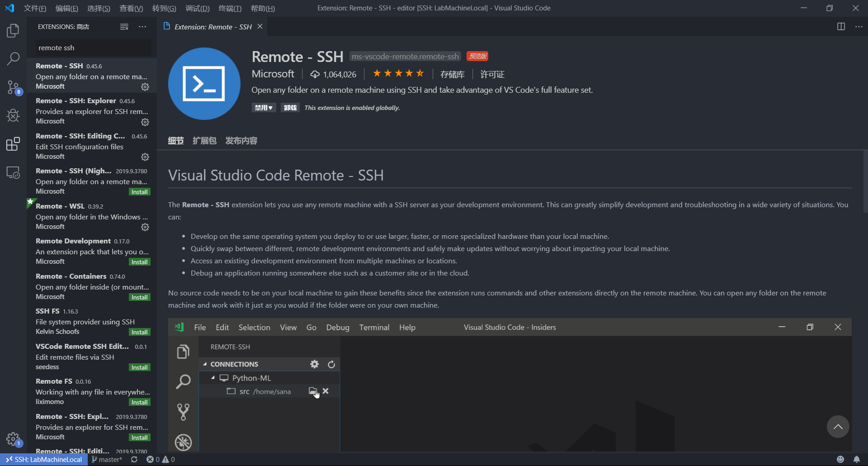Open the Search view in activity bar
Image resolution: width=868 pixels, height=466 pixels.
pos(13,58)
